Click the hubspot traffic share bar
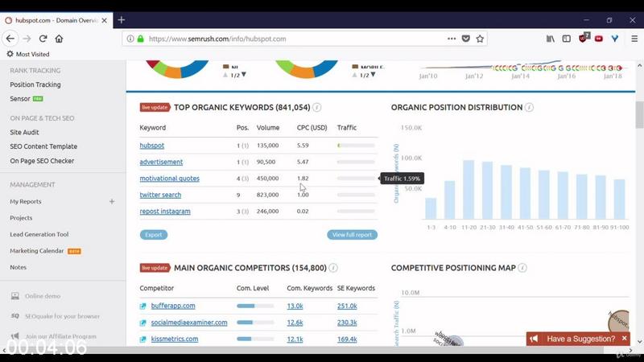The height and width of the screenshot is (362, 644). click(x=356, y=146)
